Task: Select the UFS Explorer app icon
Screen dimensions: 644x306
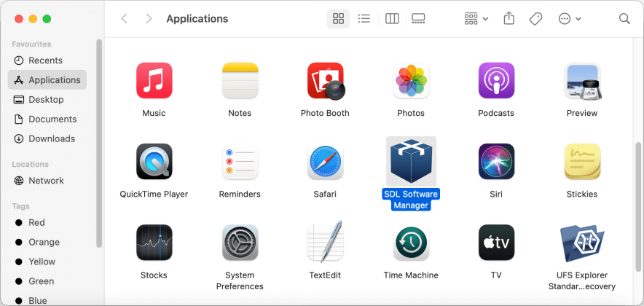Action: point(581,243)
